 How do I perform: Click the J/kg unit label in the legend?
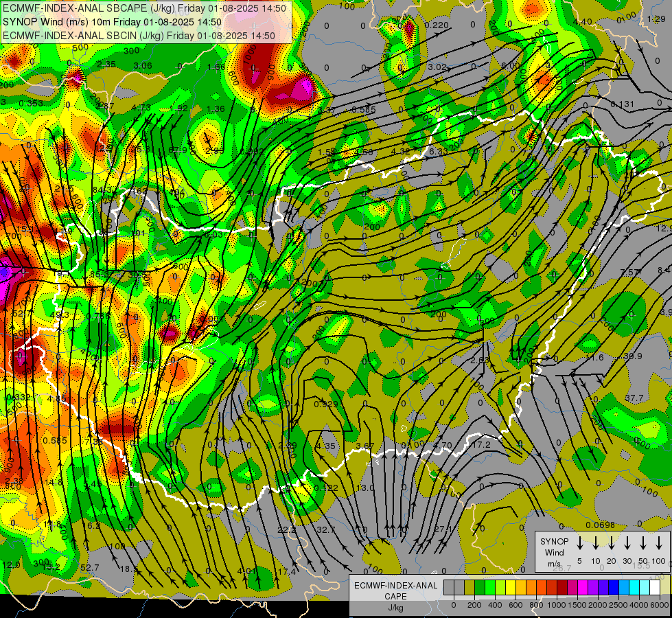pos(395,608)
